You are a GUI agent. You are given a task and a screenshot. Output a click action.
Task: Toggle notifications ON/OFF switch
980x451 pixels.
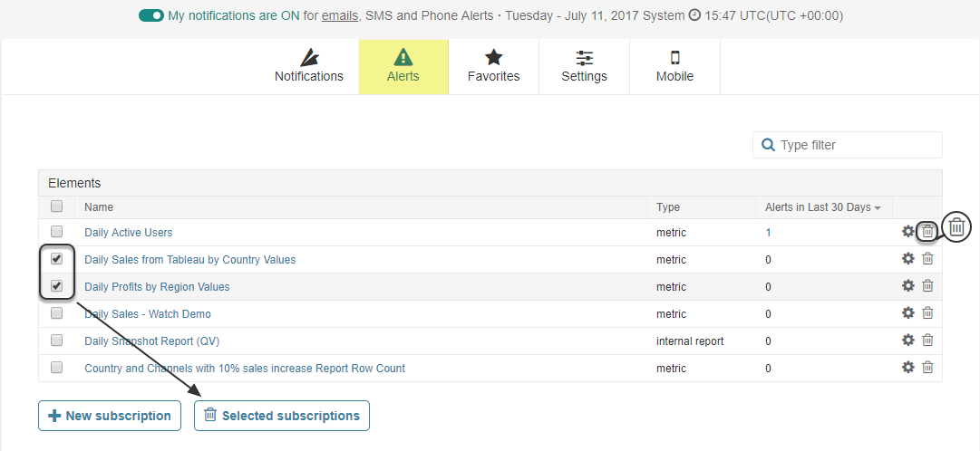[x=151, y=15]
